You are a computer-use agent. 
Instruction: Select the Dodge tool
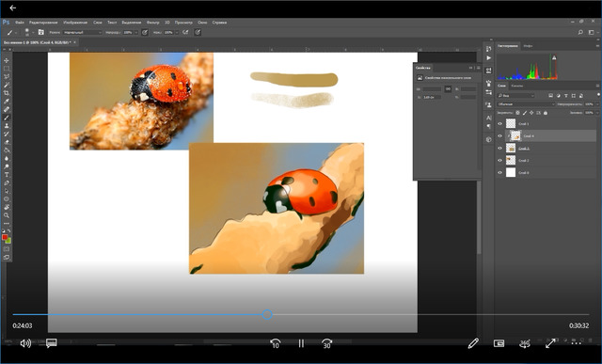click(x=7, y=166)
